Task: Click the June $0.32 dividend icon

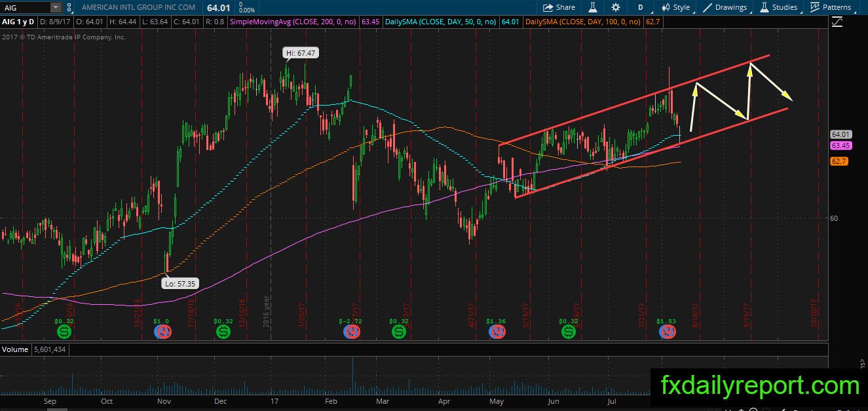Action: click(569, 332)
